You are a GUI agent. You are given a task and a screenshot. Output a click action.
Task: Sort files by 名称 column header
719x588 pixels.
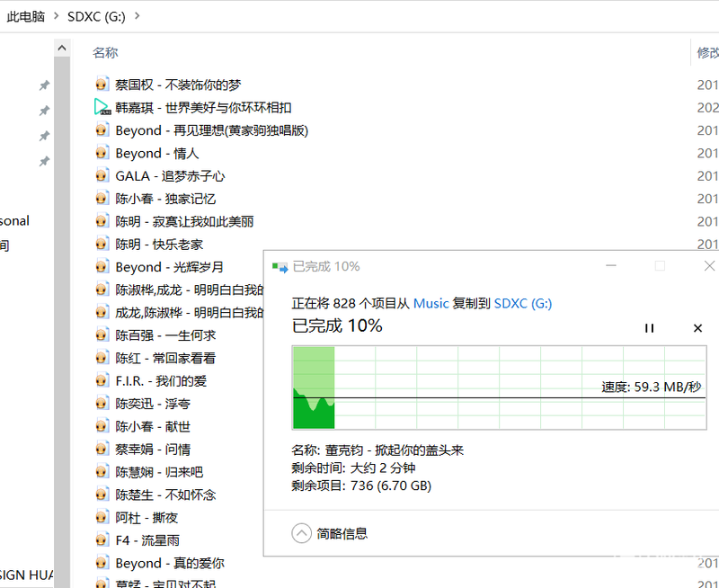pos(105,53)
